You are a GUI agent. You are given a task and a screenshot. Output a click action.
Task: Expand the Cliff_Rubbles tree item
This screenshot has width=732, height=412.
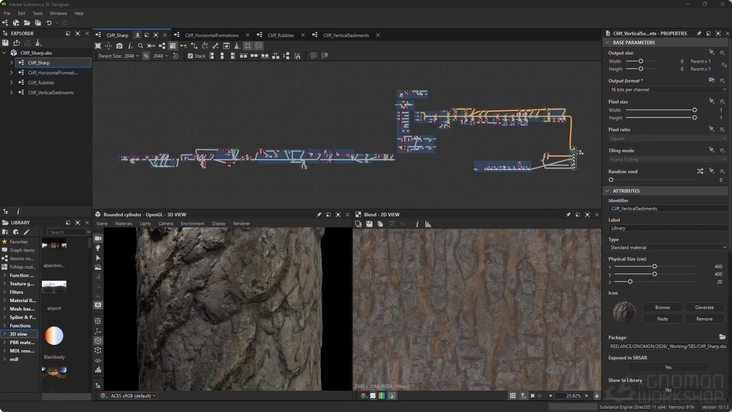11,83
